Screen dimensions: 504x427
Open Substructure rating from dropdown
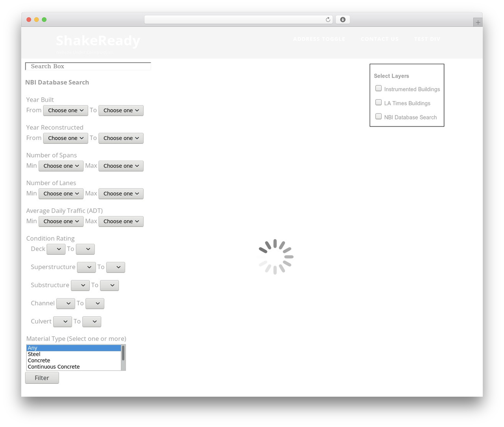coord(80,285)
